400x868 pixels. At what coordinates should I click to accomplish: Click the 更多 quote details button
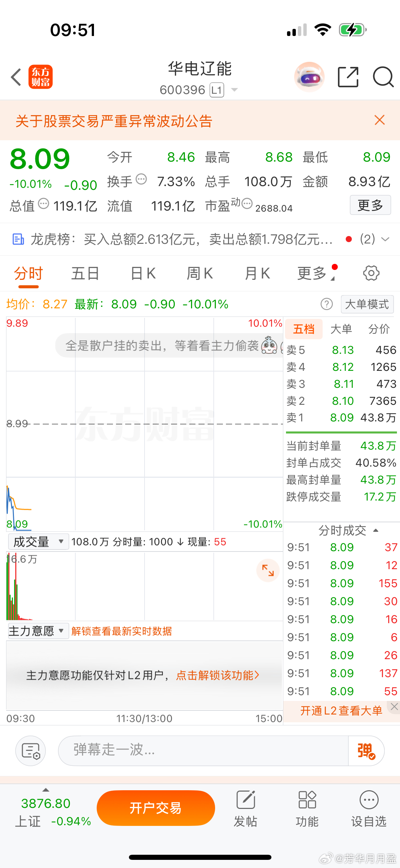pos(370,205)
